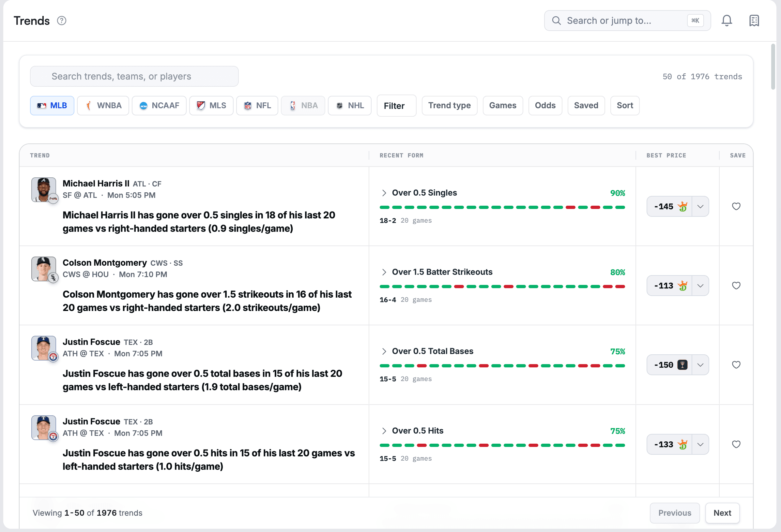The height and width of the screenshot is (532, 781).
Task: Open the Trend type filter
Action: tap(449, 106)
